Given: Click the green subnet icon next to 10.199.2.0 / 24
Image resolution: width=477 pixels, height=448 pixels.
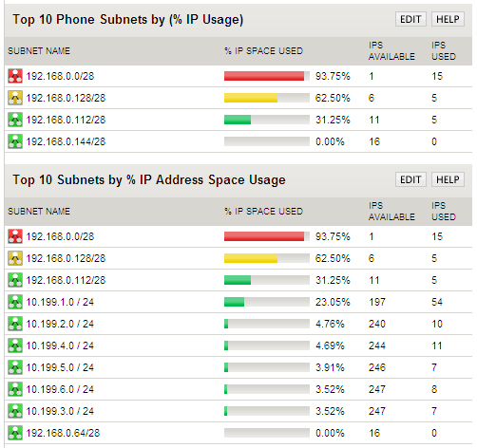Looking at the screenshot, I should (x=15, y=324).
